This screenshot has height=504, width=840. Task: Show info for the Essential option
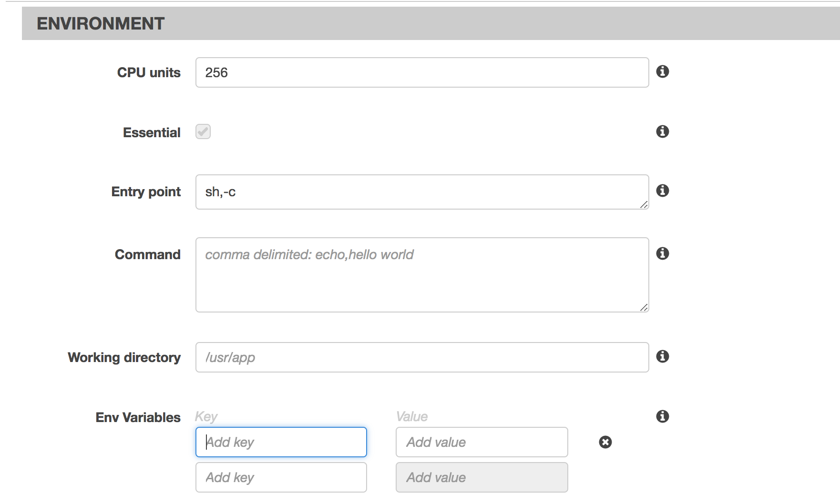(x=663, y=131)
